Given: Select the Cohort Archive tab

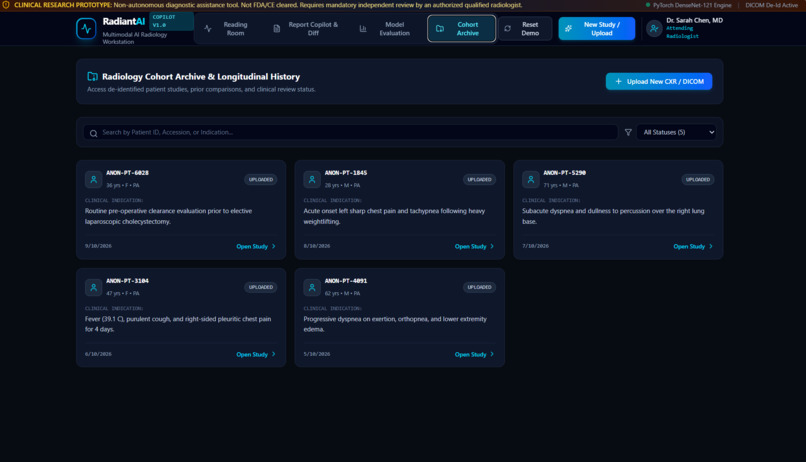Looking at the screenshot, I should [462, 29].
